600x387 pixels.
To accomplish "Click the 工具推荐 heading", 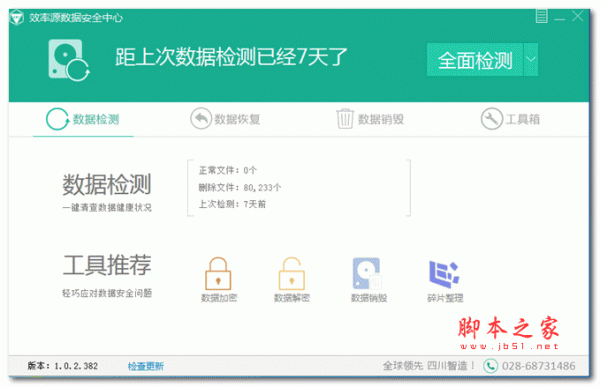I will [x=107, y=265].
